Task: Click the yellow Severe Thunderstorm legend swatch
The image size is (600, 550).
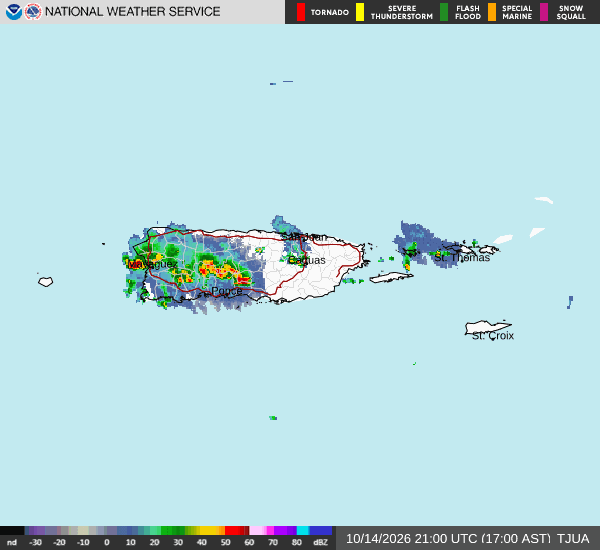Action: (360, 12)
